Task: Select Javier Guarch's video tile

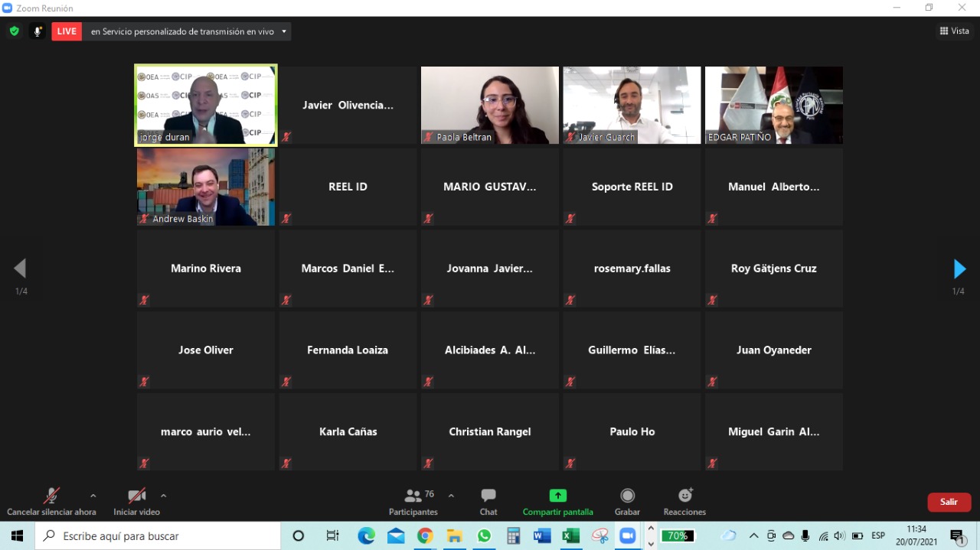Action: [x=632, y=105]
